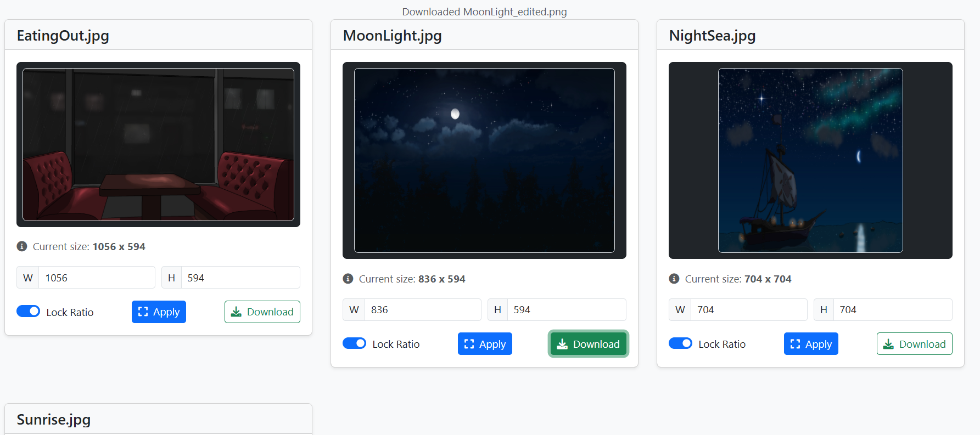Click the info icon beside NightSea current size
The height and width of the screenshot is (435, 980).
click(x=674, y=279)
